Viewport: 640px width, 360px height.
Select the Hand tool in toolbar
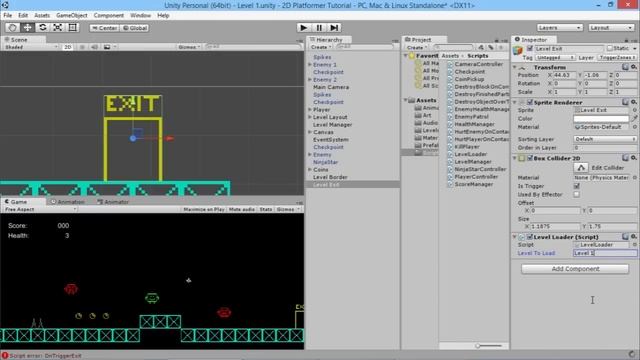click(12, 27)
